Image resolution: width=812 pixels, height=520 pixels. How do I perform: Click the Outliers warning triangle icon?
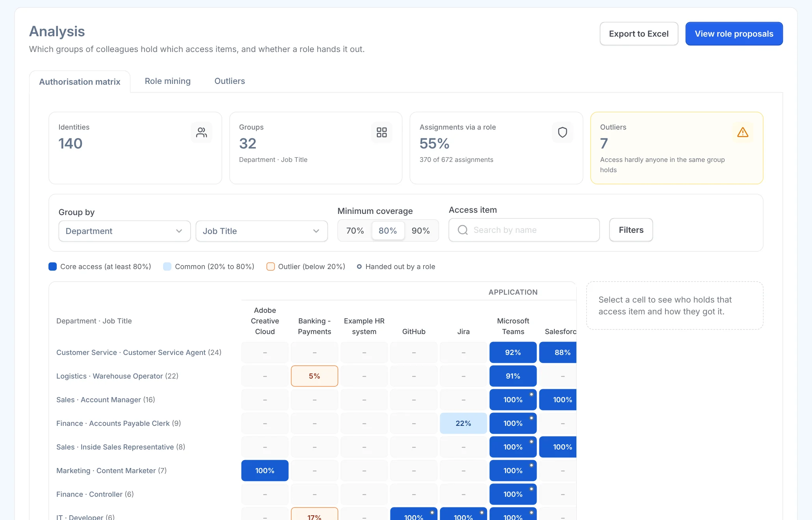pos(743,132)
